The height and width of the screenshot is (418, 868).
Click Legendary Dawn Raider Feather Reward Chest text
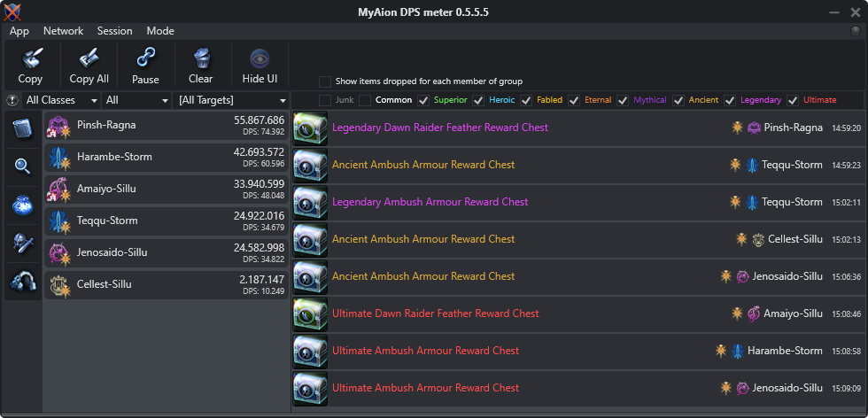pyautogui.click(x=440, y=128)
